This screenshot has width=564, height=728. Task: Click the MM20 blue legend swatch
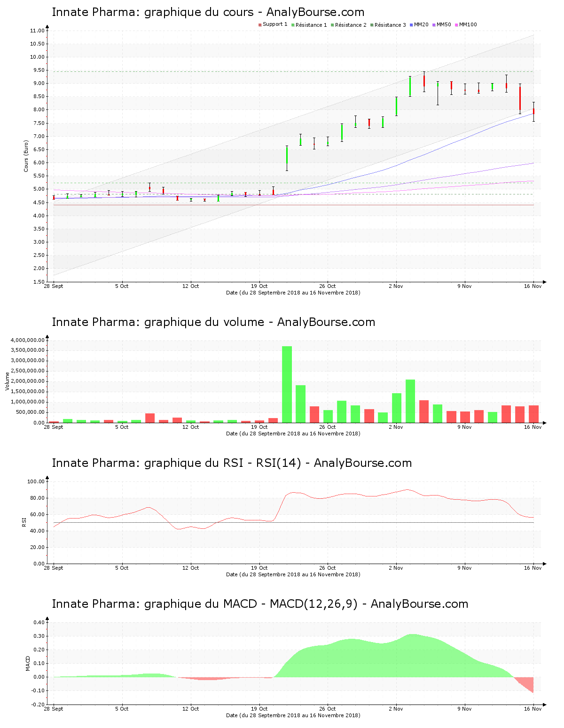point(411,25)
